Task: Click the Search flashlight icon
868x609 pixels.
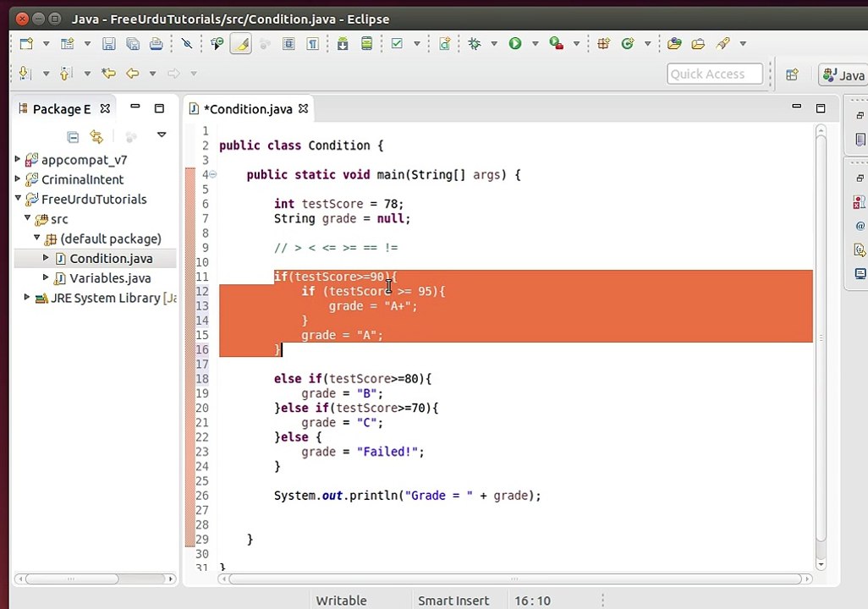Action: [723, 43]
